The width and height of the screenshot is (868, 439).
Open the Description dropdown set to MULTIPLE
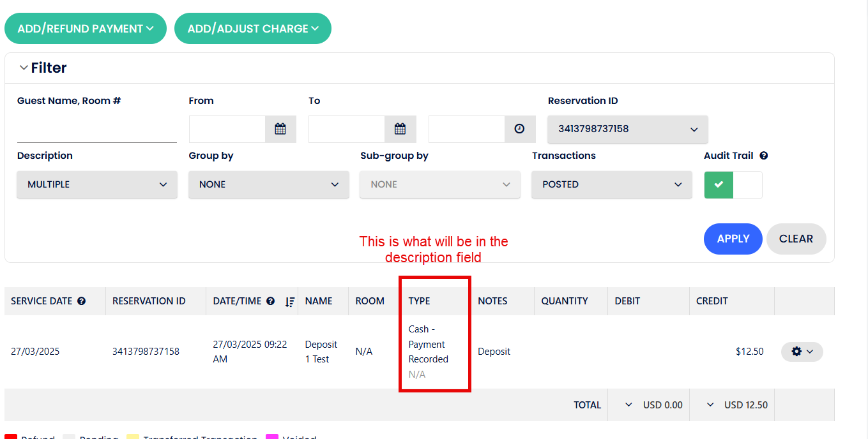coord(97,184)
